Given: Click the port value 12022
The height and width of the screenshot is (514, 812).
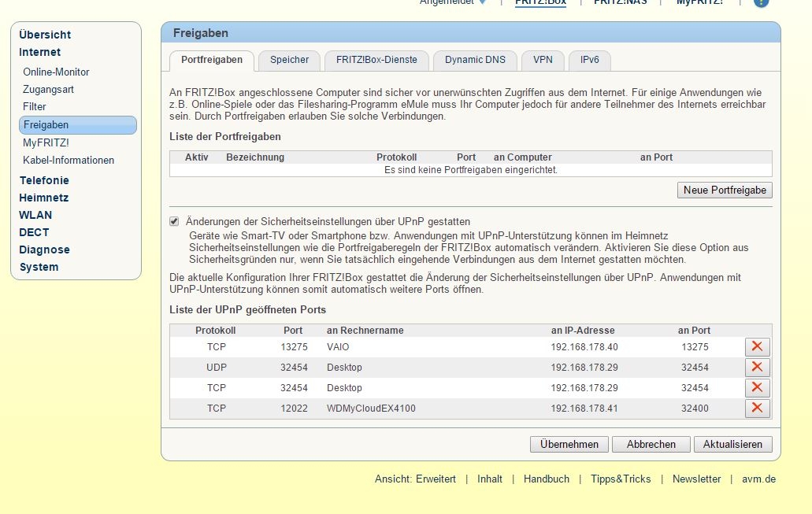Looking at the screenshot, I should coord(294,409).
